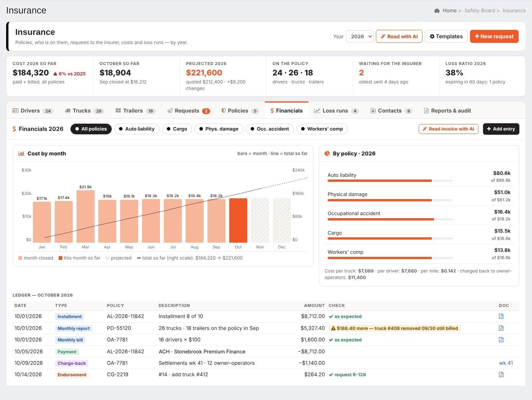Screen dimensions: 532x400
Task: Open the Loss runs tab
Action: pyautogui.click(x=336, y=111)
